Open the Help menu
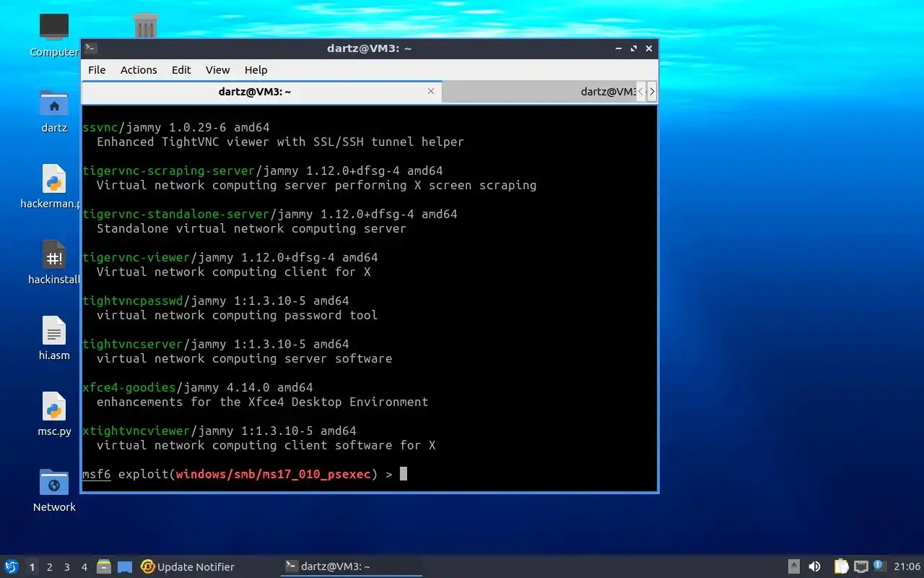This screenshot has height=578, width=924. (256, 70)
